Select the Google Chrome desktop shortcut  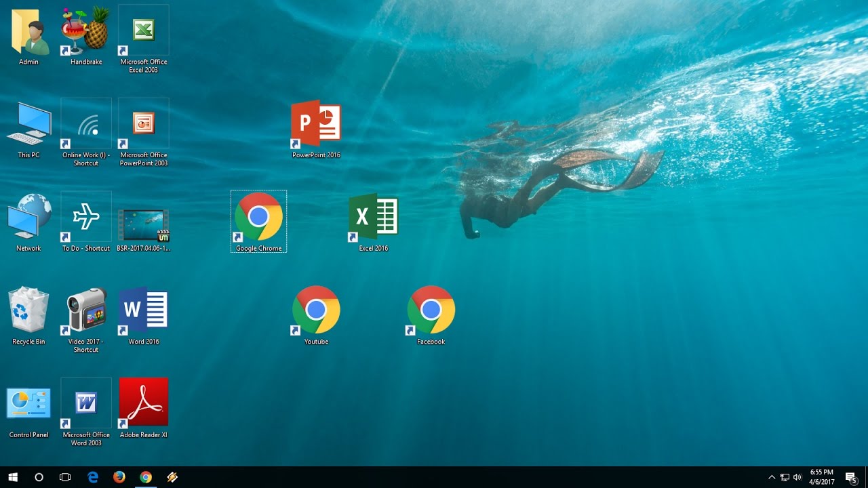[258, 222]
